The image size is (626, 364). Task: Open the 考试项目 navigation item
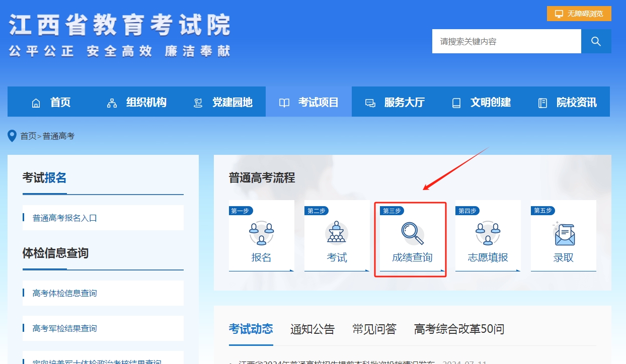[x=309, y=103]
